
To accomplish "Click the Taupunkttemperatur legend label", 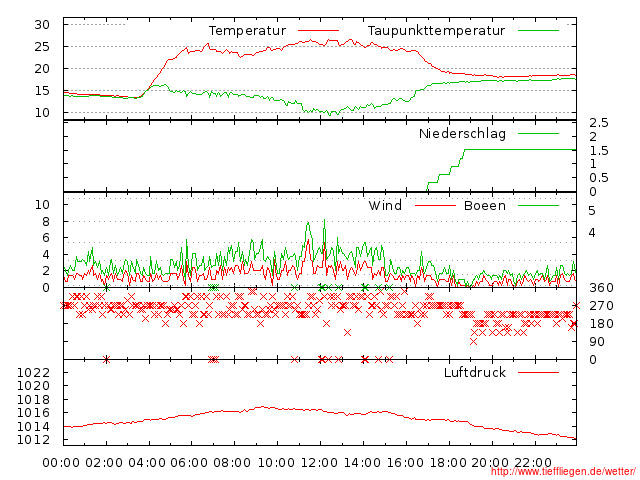I will [x=436, y=31].
